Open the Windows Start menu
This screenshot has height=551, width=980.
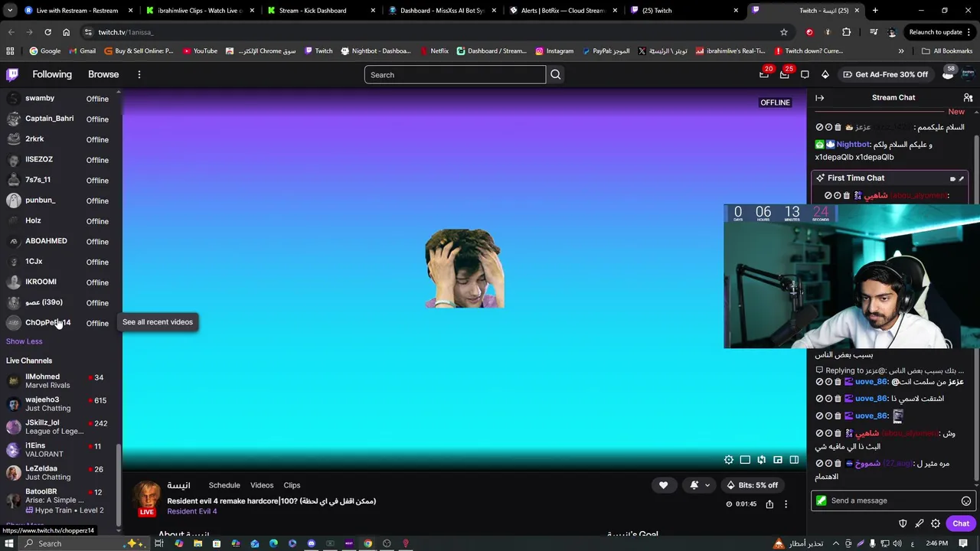9,544
